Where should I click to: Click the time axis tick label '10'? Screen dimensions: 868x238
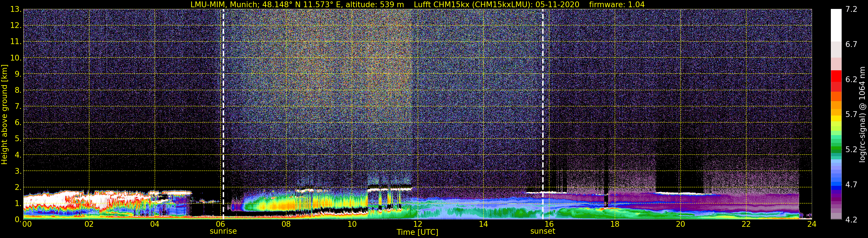[x=351, y=224]
